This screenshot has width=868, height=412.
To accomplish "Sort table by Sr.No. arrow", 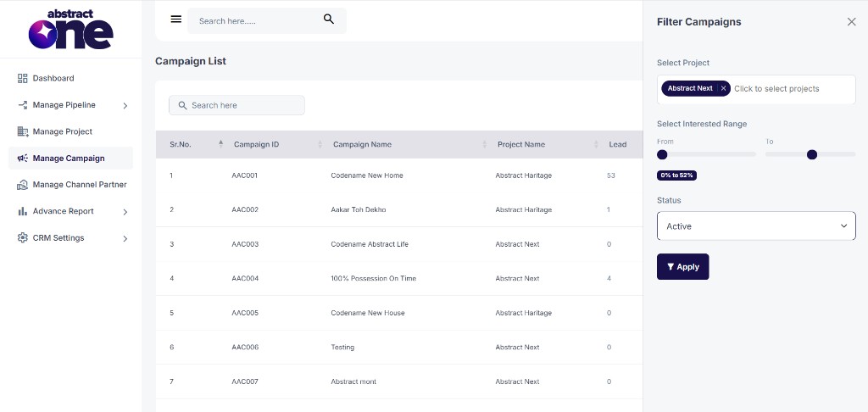I will [x=221, y=144].
